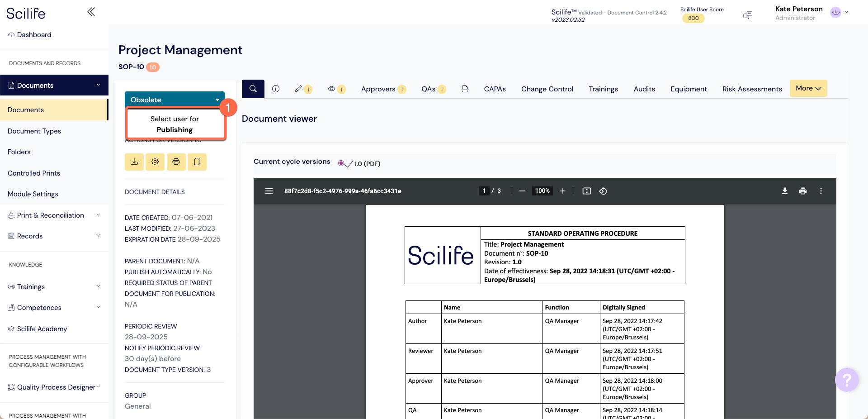Open the Obsolete status dropdown
The height and width of the screenshot is (419, 868).
point(175,100)
